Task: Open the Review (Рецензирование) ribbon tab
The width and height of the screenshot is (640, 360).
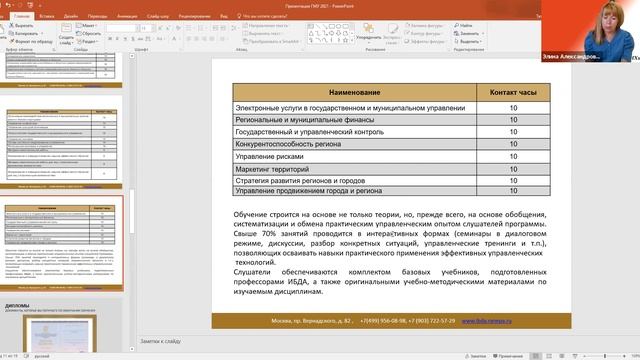Action: (x=195, y=16)
